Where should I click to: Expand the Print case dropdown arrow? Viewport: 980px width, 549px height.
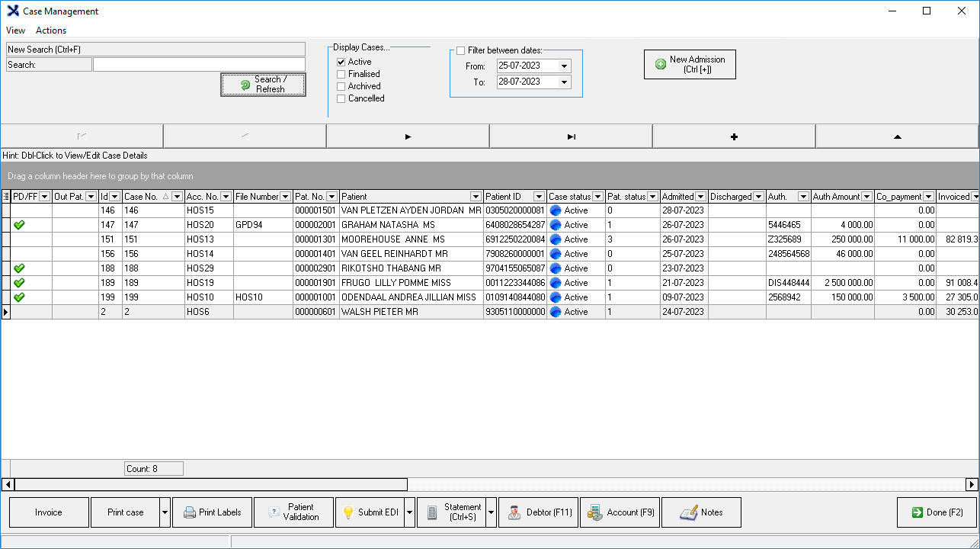coord(165,512)
